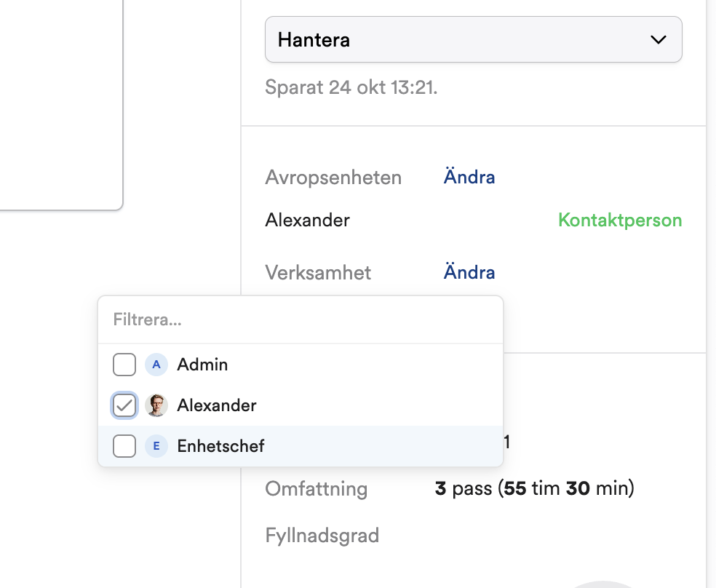Click Alexander's profile photo in the list
The height and width of the screenshot is (588, 716).
point(156,405)
